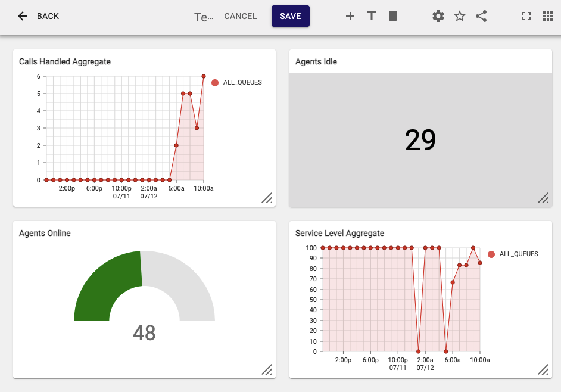The image size is (561, 392).
Task: Click 10:00a label in Service Level chart
Action: click(x=480, y=360)
